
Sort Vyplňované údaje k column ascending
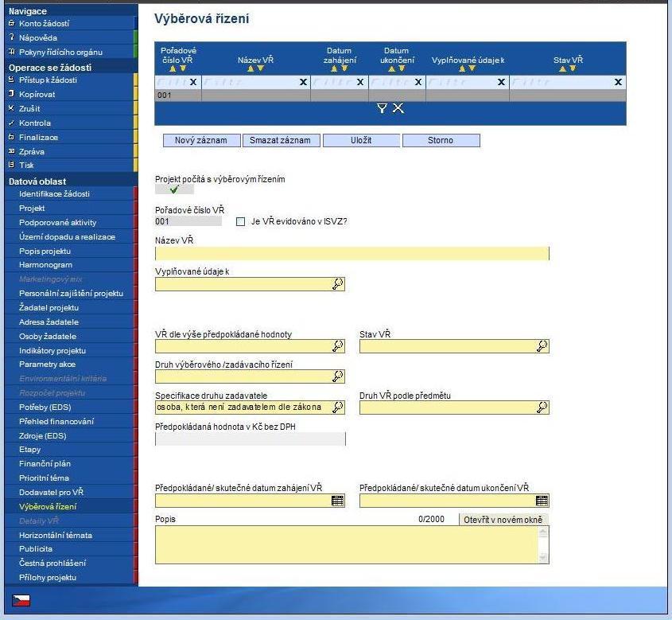click(x=462, y=68)
